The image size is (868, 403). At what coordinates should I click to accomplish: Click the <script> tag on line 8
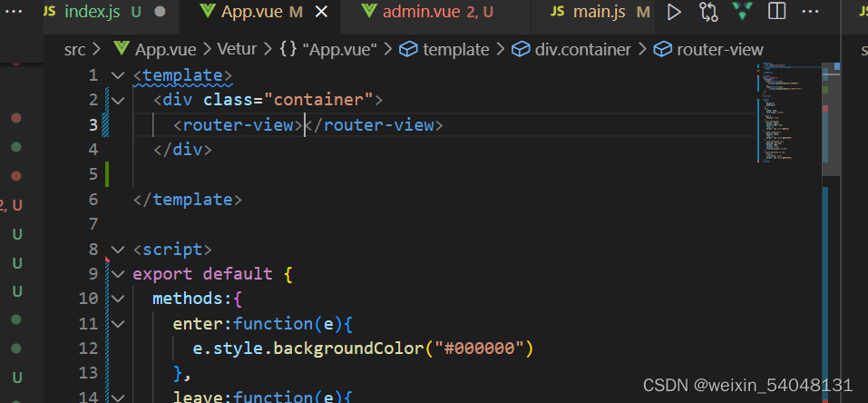172,250
